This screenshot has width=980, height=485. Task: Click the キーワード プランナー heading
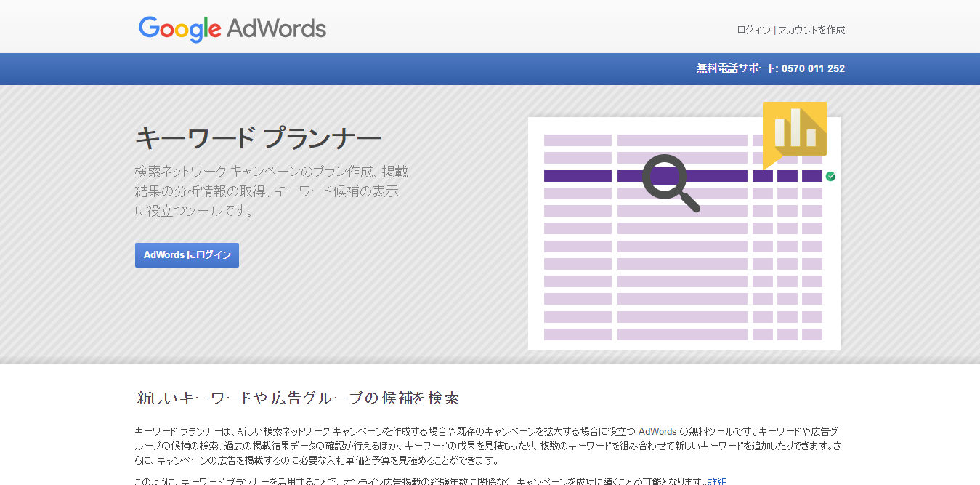tap(259, 137)
